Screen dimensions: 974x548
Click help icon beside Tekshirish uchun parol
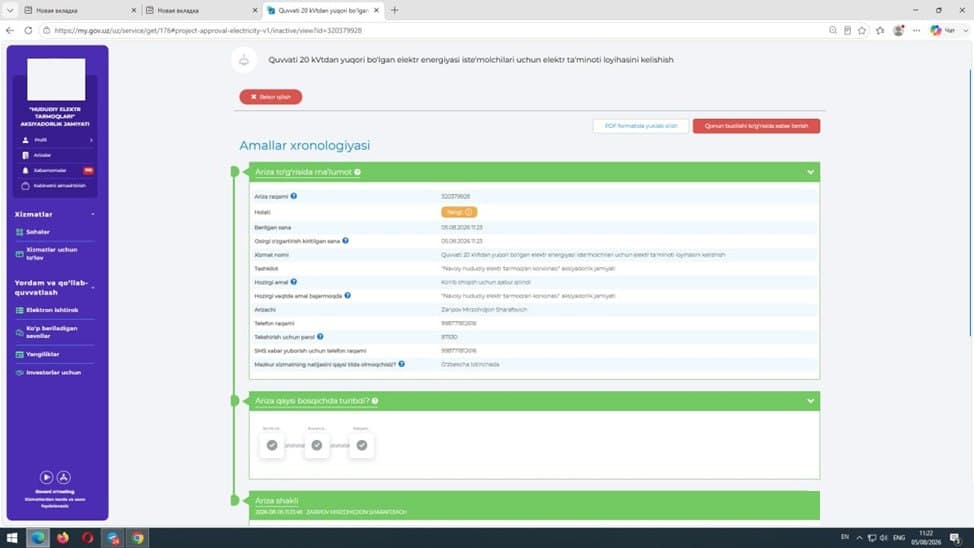coord(321,336)
